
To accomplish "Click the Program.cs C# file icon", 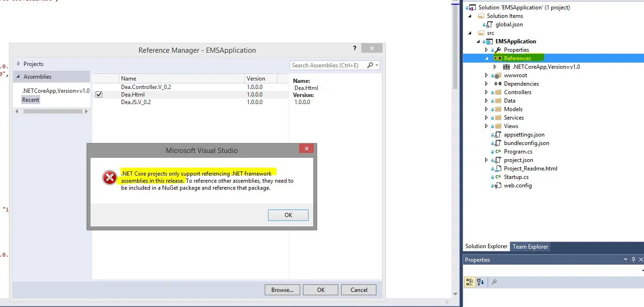I will pyautogui.click(x=498, y=152).
